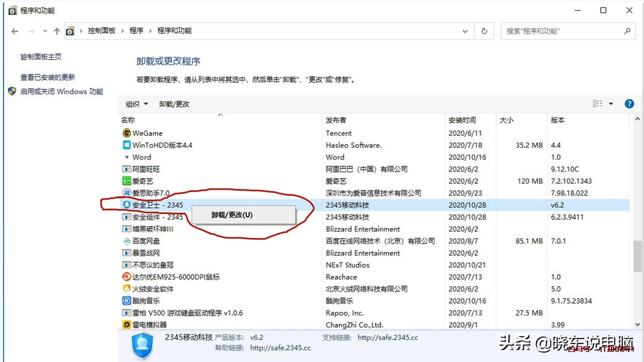Image resolution: width=644 pixels, height=362 pixels.
Task: Select the 酷狗音乐 blue K icon
Action: click(x=127, y=301)
